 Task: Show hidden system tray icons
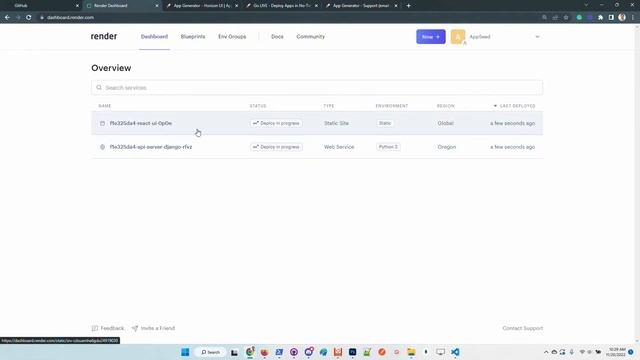546,352
